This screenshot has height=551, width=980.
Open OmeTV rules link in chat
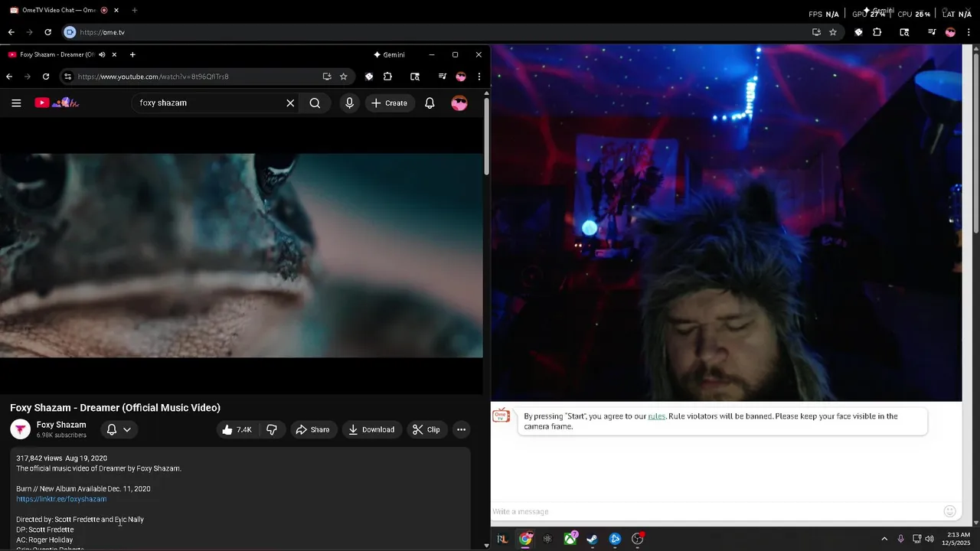657,416
